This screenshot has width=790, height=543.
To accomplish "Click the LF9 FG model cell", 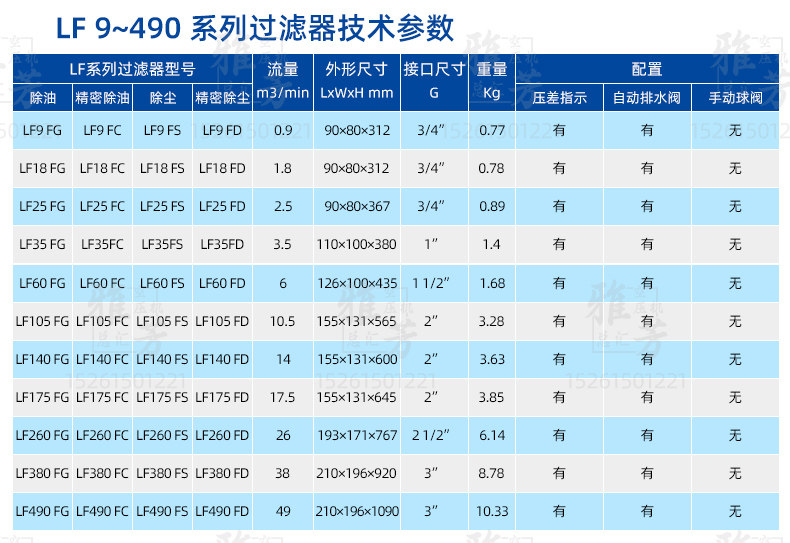I will (42, 130).
